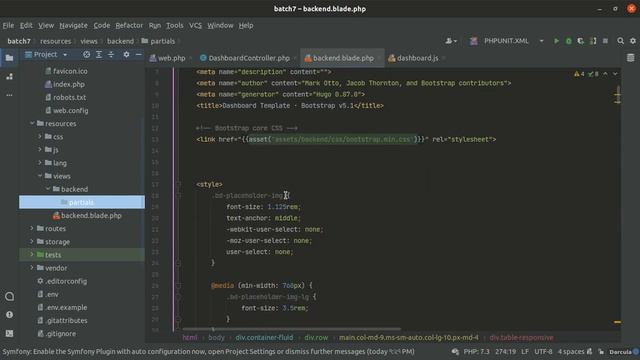Change the 4 spaces indent setting
The height and width of the screenshot is (360, 640).
(571, 351)
